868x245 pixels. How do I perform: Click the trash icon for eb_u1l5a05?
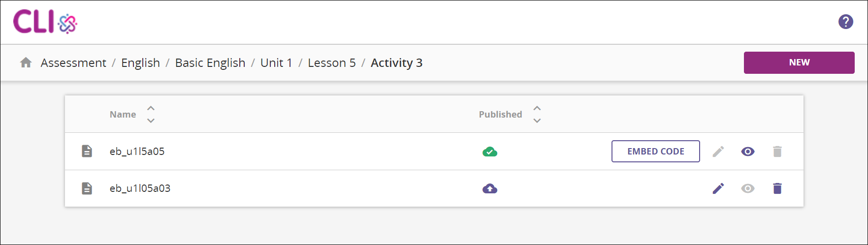tap(777, 152)
